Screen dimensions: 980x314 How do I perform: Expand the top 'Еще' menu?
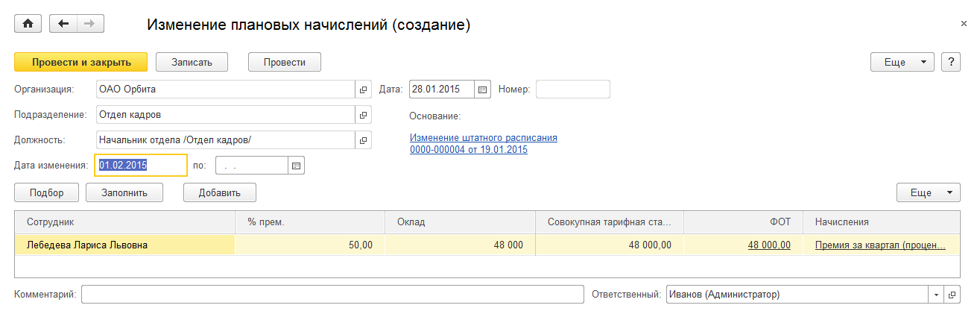click(x=902, y=62)
